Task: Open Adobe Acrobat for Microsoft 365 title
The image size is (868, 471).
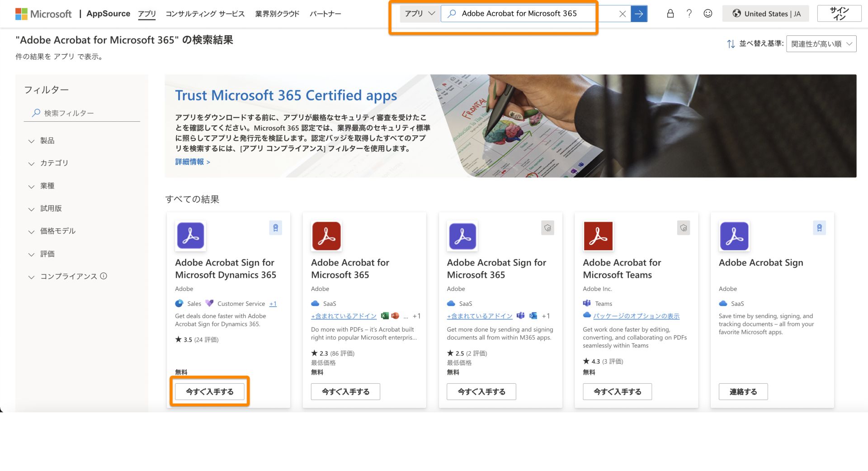Action: pyautogui.click(x=350, y=269)
